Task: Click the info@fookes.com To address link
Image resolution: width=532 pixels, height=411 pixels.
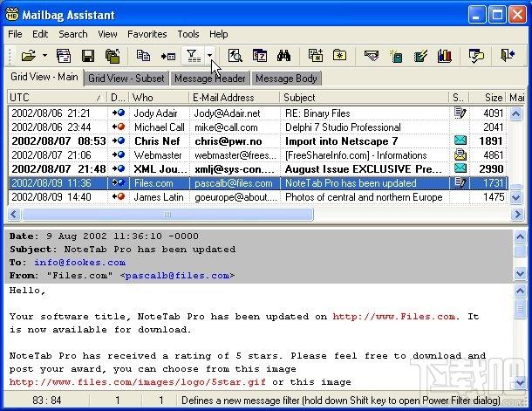Action: 79,263
